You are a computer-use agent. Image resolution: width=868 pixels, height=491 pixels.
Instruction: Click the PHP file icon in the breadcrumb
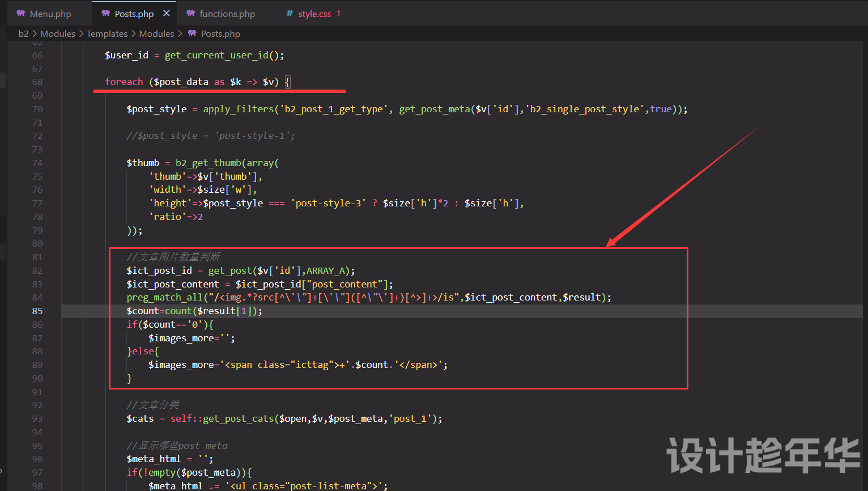tap(192, 33)
